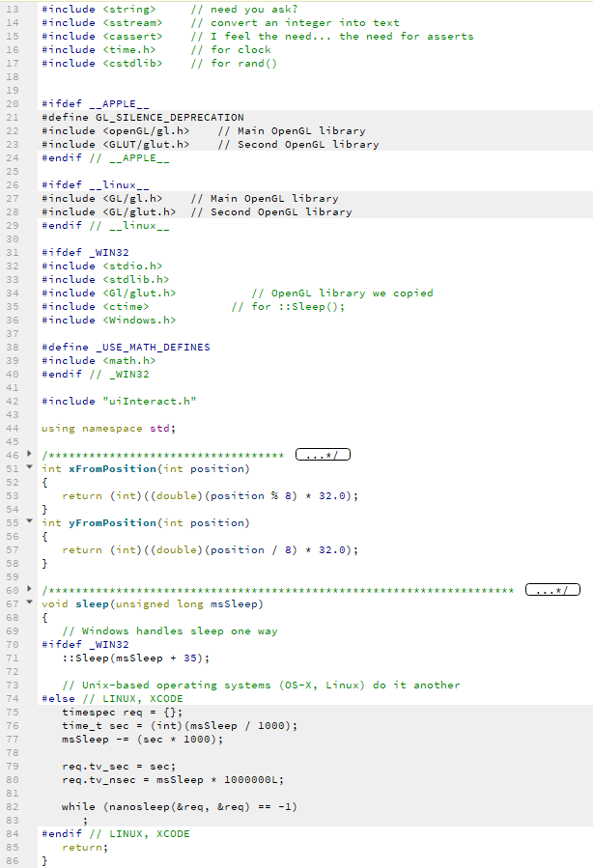Click on '#ifdef _WIN32' at line 31
Screen dimensions: 593x868
85,252
